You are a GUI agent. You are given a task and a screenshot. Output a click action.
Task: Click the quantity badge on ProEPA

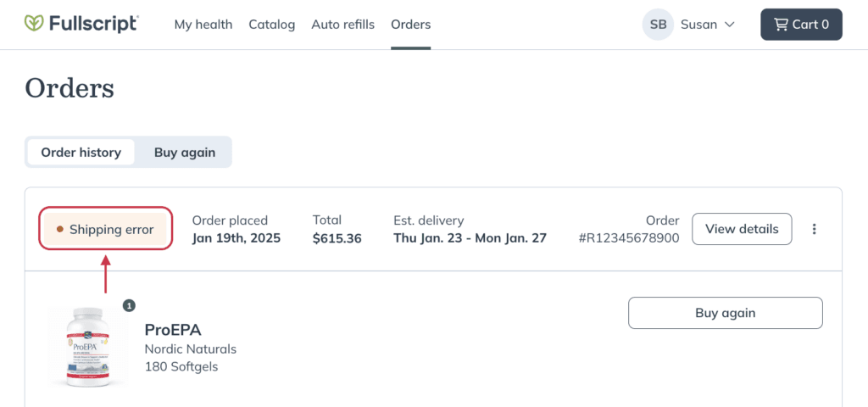(x=129, y=305)
